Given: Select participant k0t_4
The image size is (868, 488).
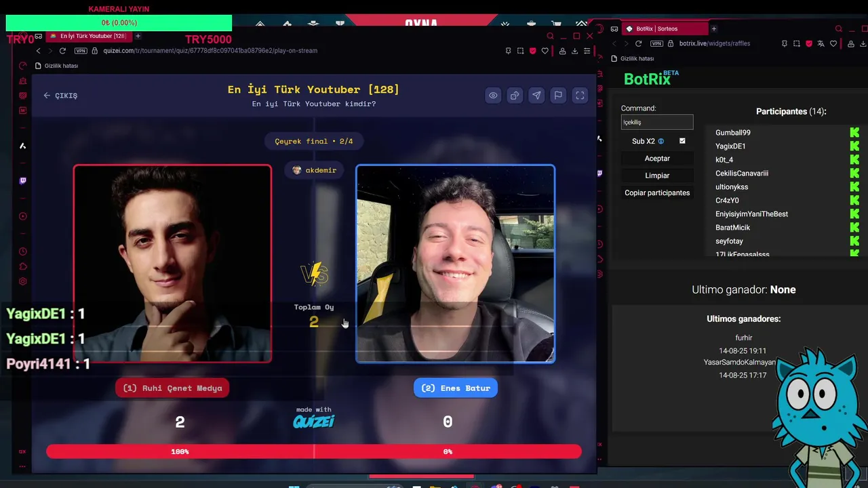Looking at the screenshot, I should pos(724,160).
